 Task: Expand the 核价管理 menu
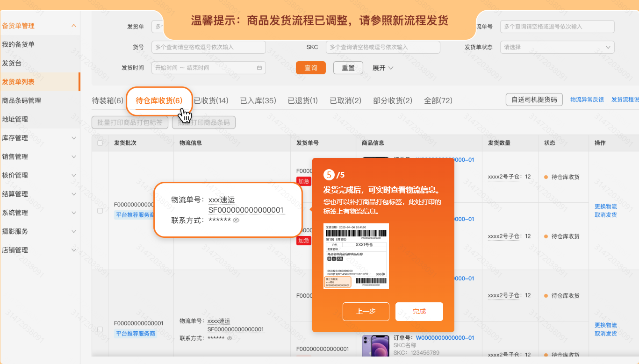coord(40,175)
